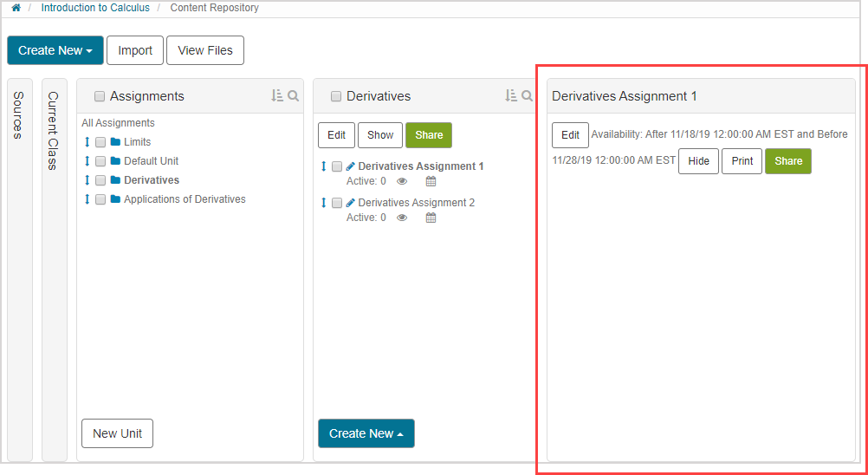Click sort icon in Assignments panel header

coord(277,96)
